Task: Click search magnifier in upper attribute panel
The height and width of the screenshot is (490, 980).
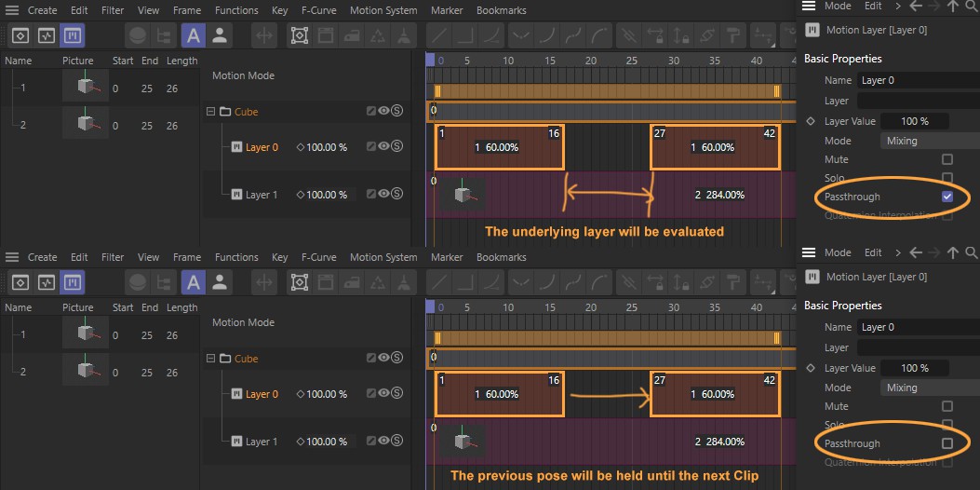Action: point(972,6)
